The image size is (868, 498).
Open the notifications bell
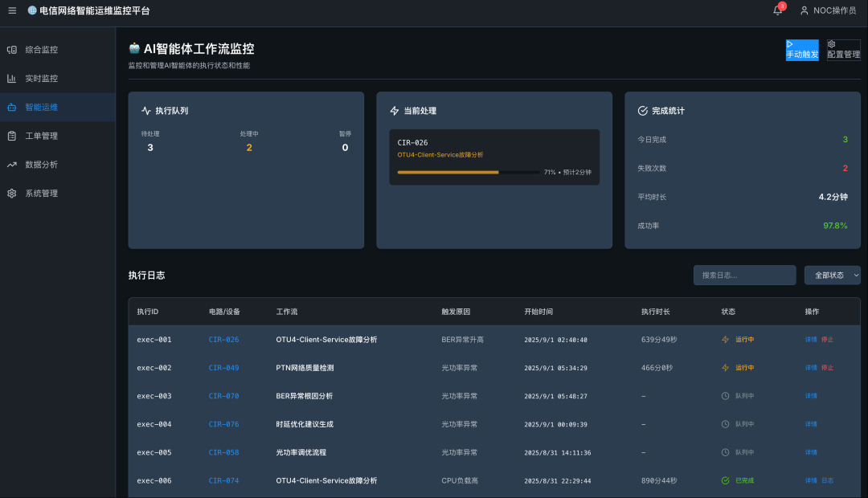(x=778, y=10)
